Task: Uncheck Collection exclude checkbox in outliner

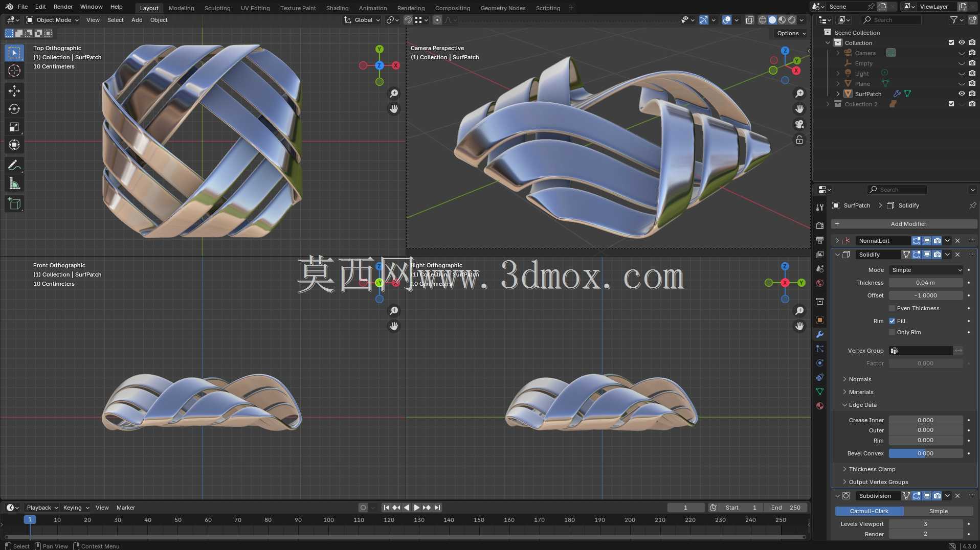Action: pos(951,42)
